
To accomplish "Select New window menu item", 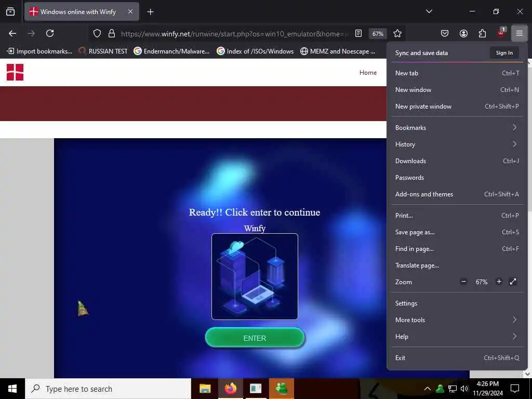I will tap(457, 89).
